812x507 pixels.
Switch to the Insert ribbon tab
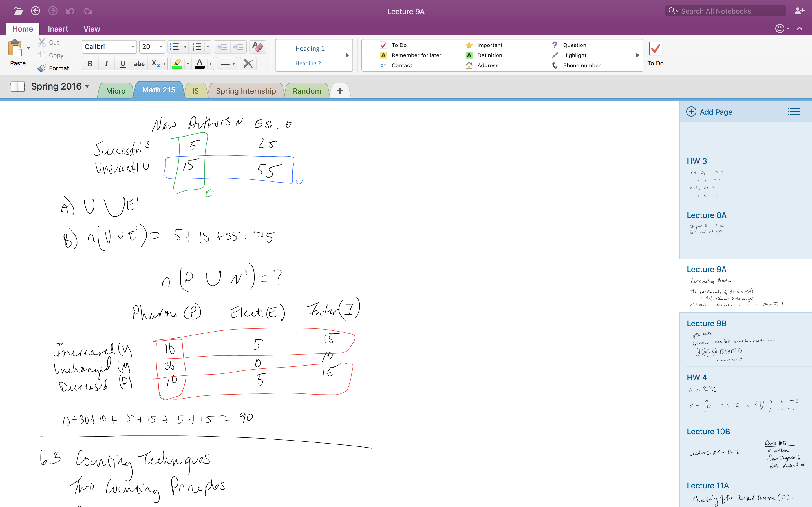(x=58, y=29)
